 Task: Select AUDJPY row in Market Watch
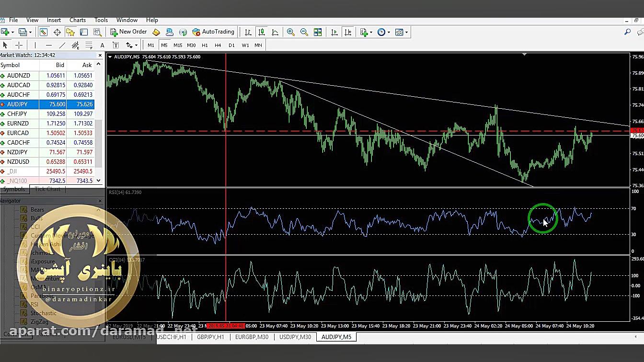coord(47,104)
